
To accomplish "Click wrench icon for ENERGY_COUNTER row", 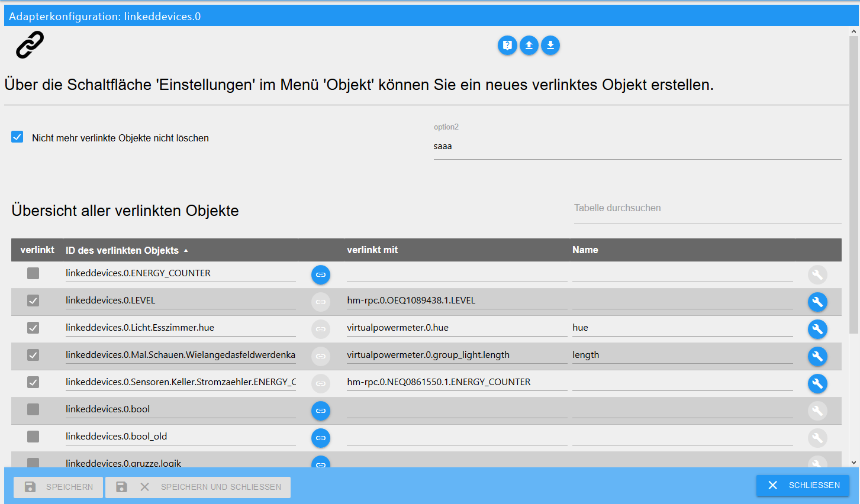I will [x=817, y=274].
